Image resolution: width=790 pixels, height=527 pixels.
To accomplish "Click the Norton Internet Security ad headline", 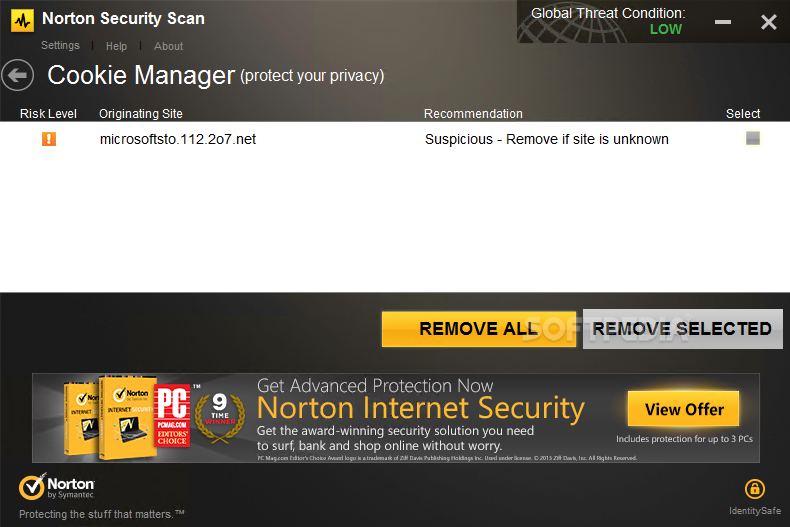I will pos(421,408).
